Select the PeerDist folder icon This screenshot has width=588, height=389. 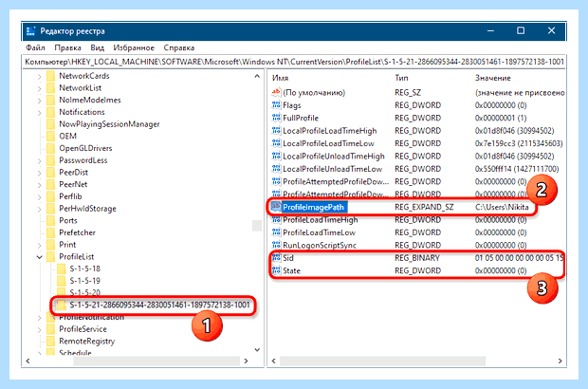(x=50, y=173)
